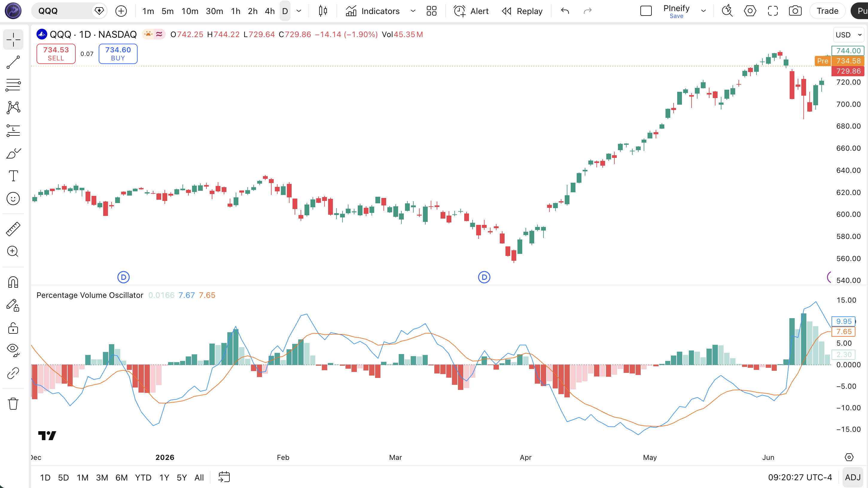Expand the timeframe dropdown chevron
This screenshot has width=868, height=488.
(299, 11)
